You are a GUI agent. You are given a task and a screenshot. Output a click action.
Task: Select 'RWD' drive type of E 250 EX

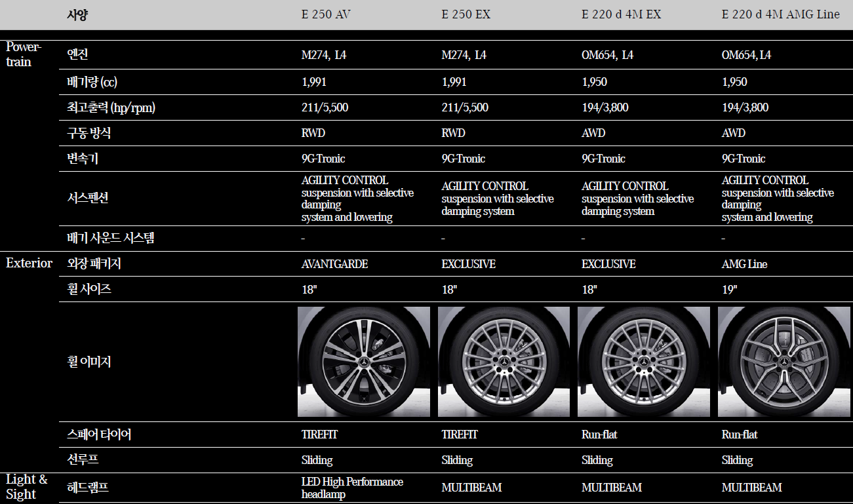tap(454, 133)
